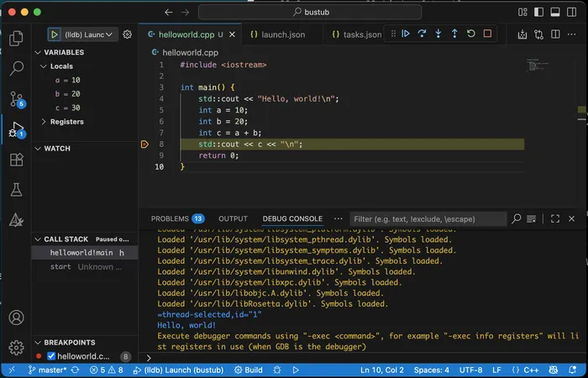The height and width of the screenshot is (378, 588).
Task: Toggle primary sidebar visibility in title bar
Action: coord(539,12)
